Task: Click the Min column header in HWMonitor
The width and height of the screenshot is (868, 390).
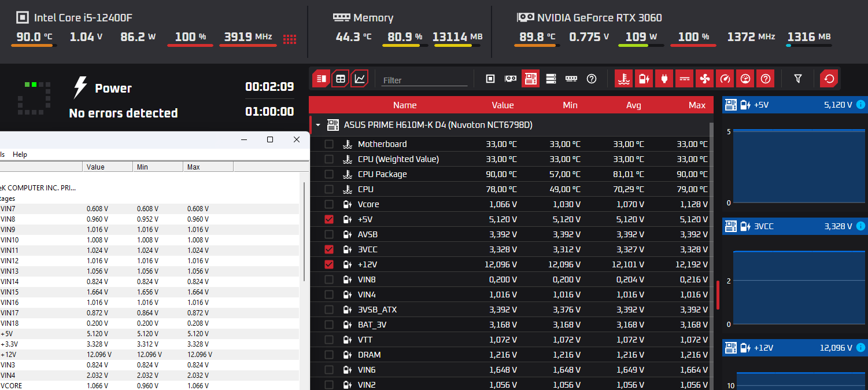Action: pos(158,167)
